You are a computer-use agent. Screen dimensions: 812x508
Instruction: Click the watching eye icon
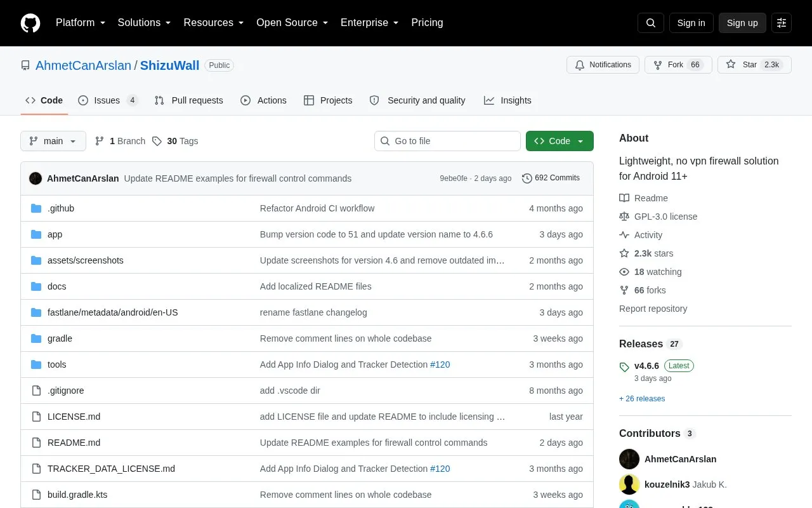click(x=624, y=272)
